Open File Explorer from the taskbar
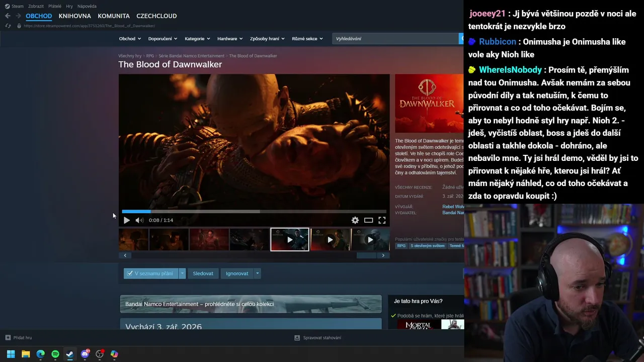Screen dimensions: 644x362 [26, 354]
